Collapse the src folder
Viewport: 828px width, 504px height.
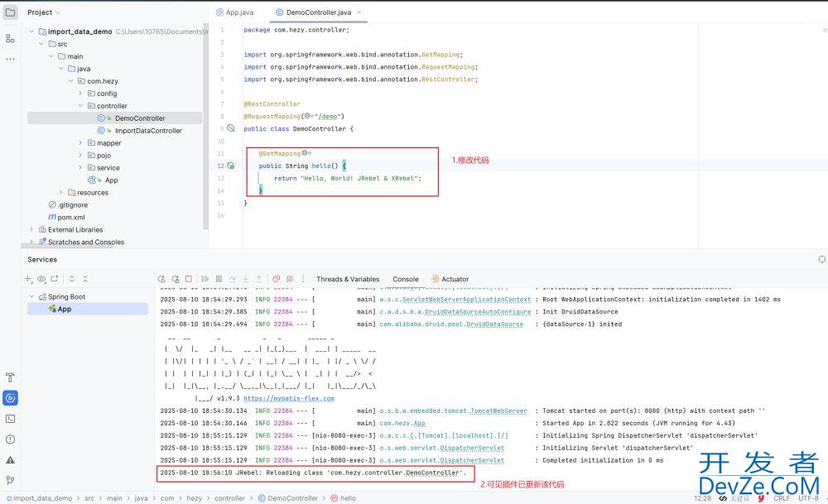(x=41, y=44)
